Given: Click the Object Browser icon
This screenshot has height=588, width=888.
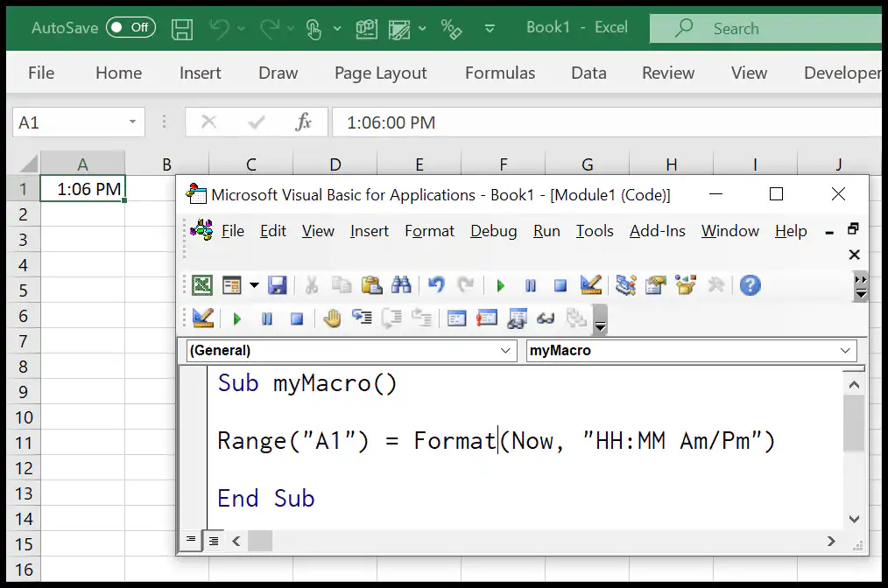Looking at the screenshot, I should point(685,284).
